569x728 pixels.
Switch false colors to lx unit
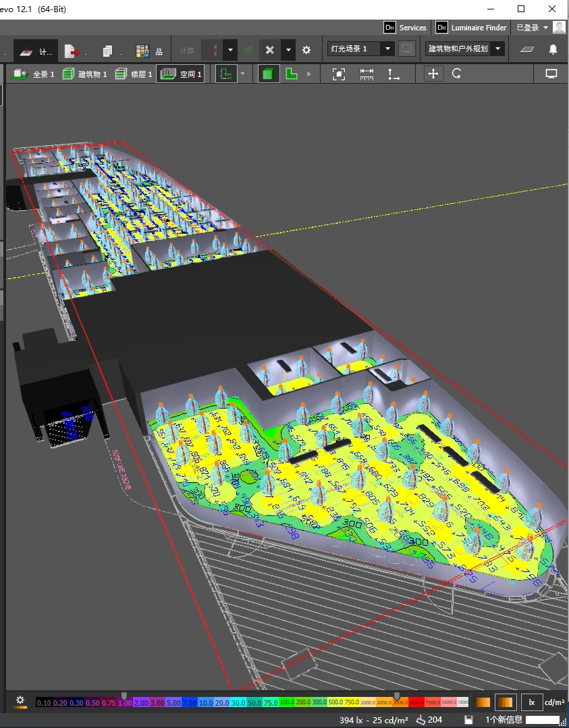532,702
